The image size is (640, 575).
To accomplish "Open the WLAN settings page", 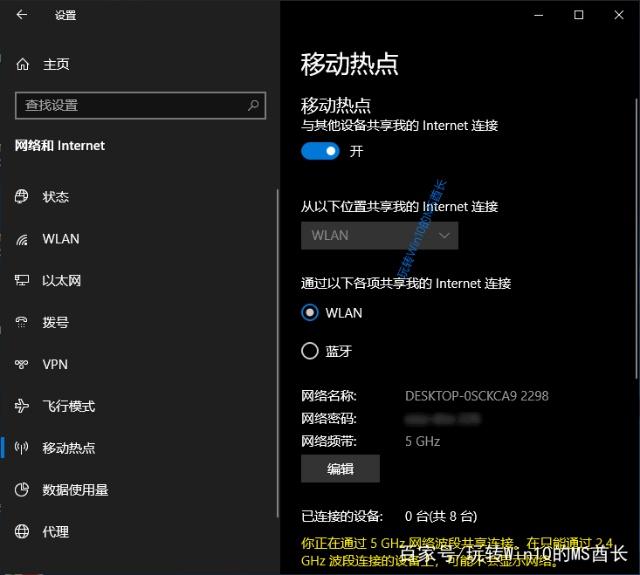I will click(139, 239).
